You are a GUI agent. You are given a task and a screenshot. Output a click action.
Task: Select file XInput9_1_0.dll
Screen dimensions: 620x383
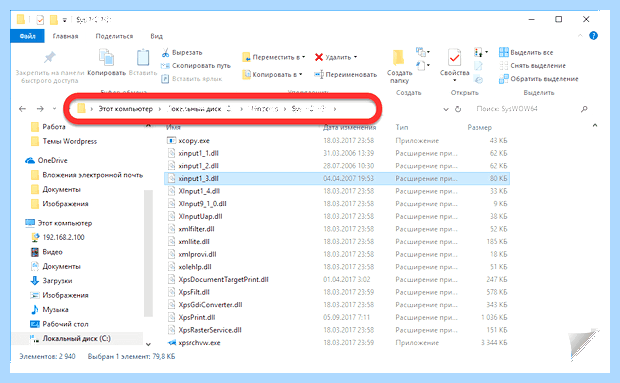pyautogui.click(x=202, y=204)
